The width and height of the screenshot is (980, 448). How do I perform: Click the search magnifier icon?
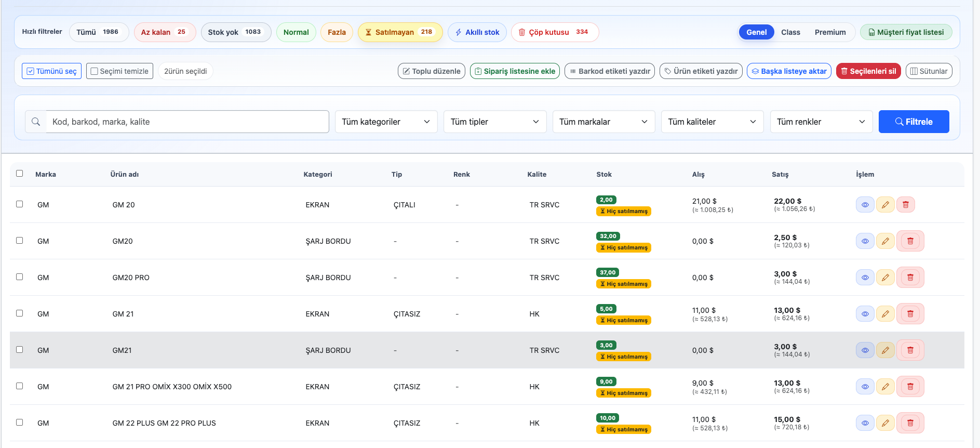tap(36, 122)
